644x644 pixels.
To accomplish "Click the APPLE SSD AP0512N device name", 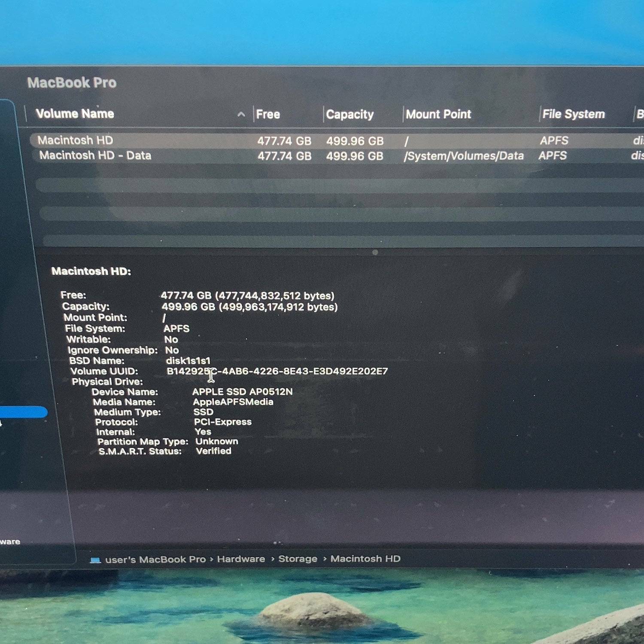I will tap(242, 392).
